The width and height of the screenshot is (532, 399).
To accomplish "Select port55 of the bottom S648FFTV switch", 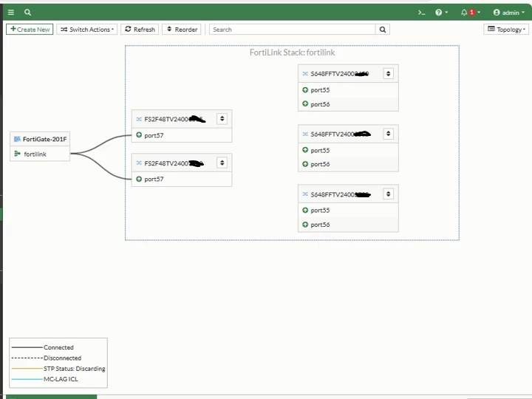I will point(349,211).
